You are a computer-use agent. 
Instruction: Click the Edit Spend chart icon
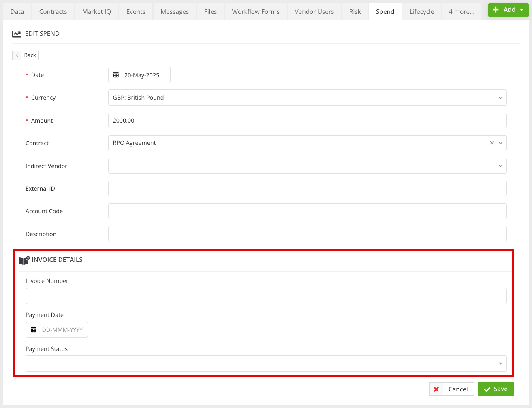17,34
